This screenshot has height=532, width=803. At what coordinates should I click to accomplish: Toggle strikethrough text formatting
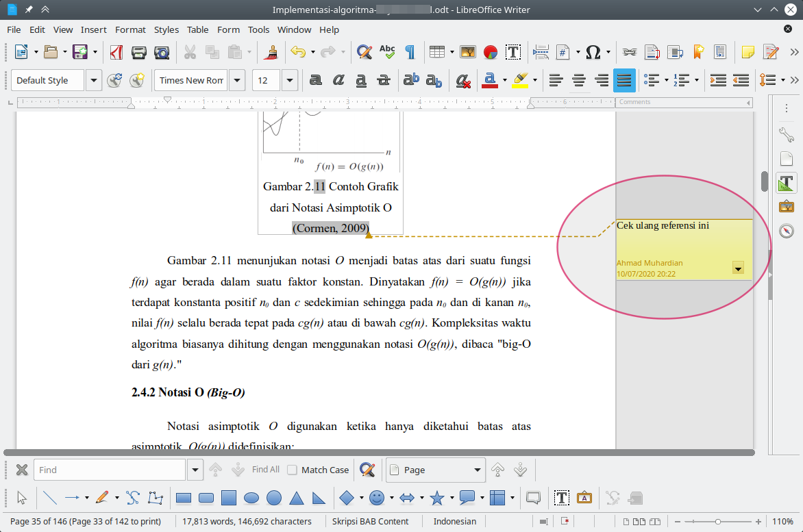coord(384,80)
